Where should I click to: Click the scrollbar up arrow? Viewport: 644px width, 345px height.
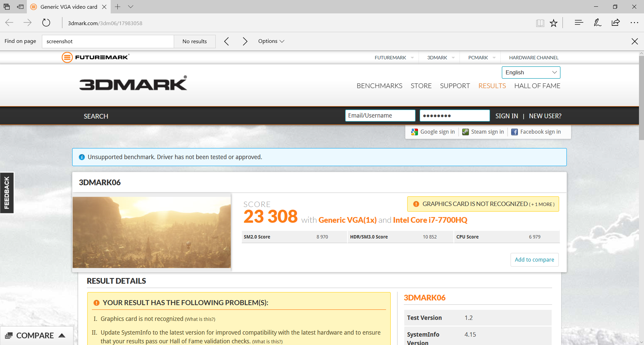[x=641, y=53]
